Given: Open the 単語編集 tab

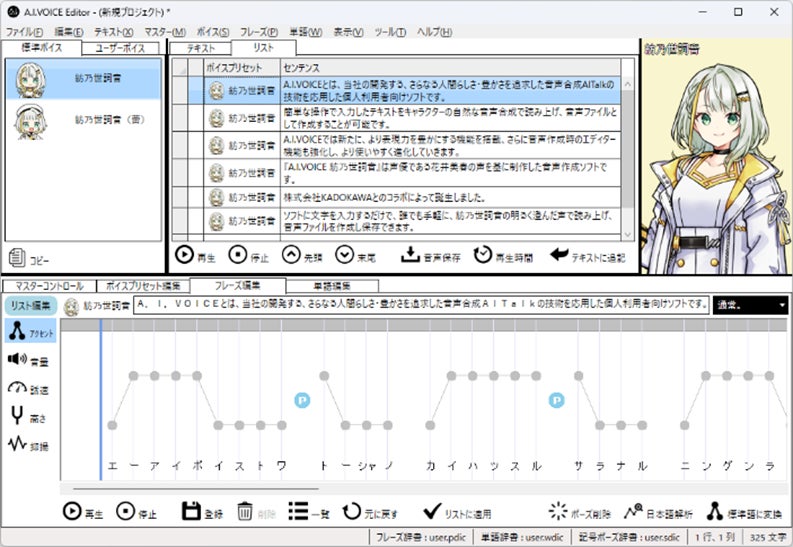Looking at the screenshot, I should [332, 286].
